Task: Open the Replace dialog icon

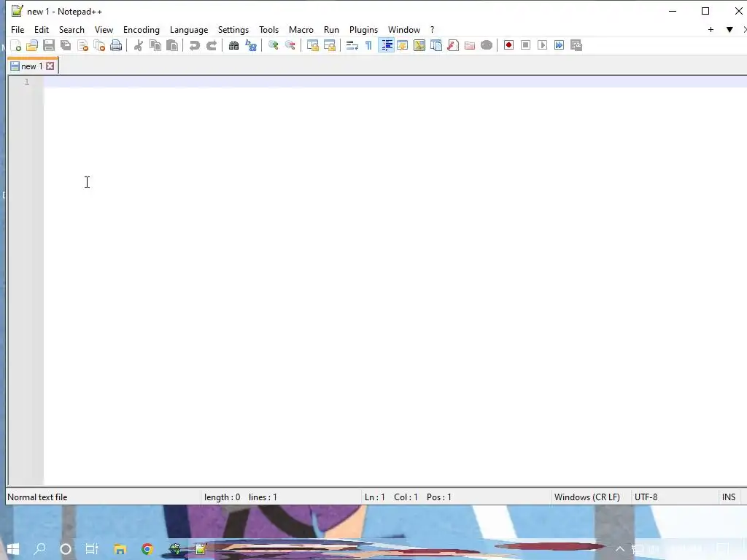Action: point(251,46)
